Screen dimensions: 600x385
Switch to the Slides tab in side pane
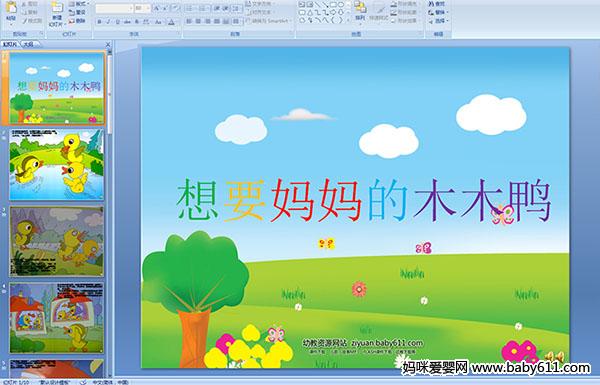coord(10,44)
